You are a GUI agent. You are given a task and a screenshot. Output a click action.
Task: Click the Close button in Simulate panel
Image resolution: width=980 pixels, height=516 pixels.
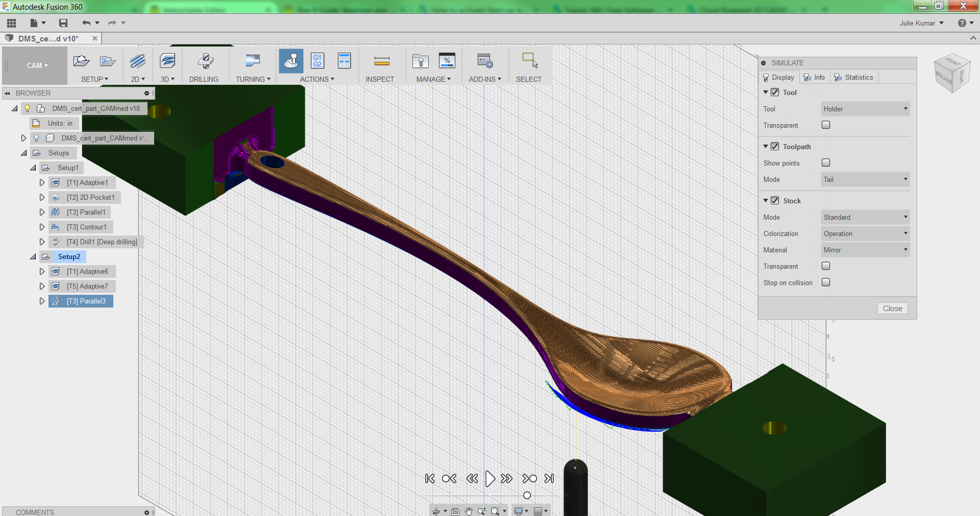pos(893,308)
